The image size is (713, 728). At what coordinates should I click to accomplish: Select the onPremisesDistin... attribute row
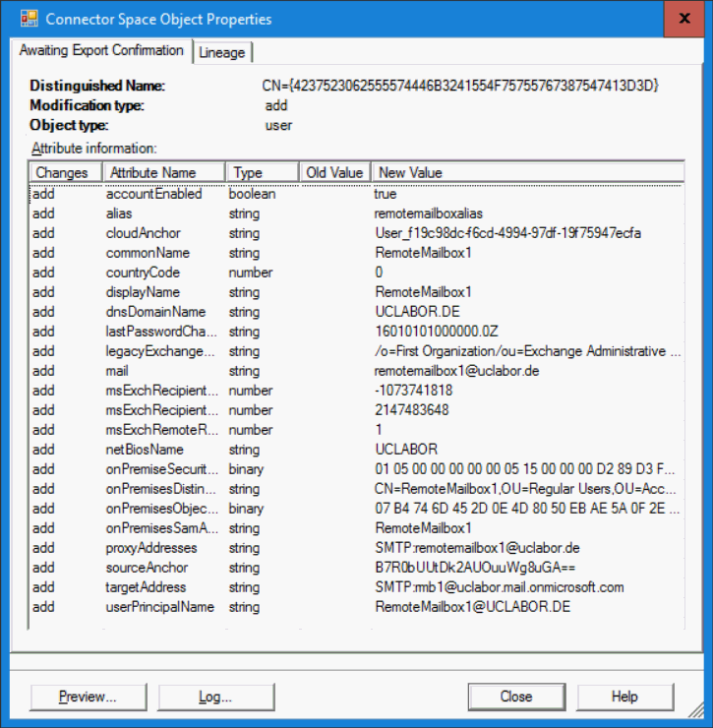pos(356,489)
